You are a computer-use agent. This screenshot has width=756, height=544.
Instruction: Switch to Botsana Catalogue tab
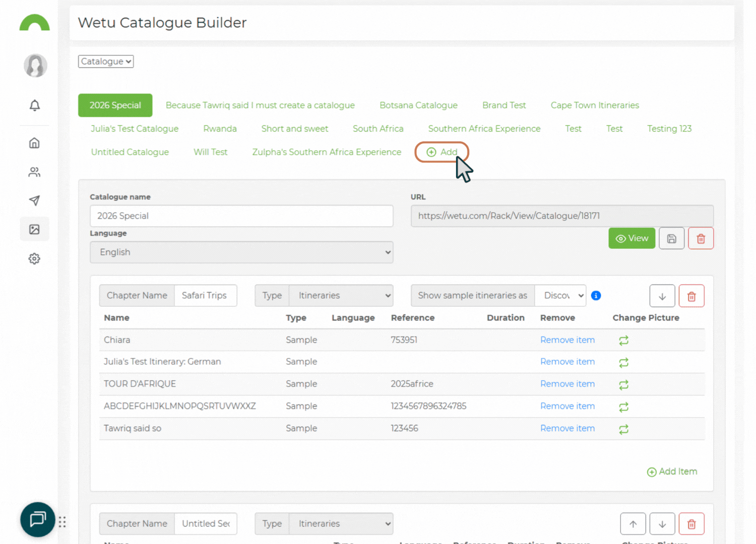click(x=418, y=105)
